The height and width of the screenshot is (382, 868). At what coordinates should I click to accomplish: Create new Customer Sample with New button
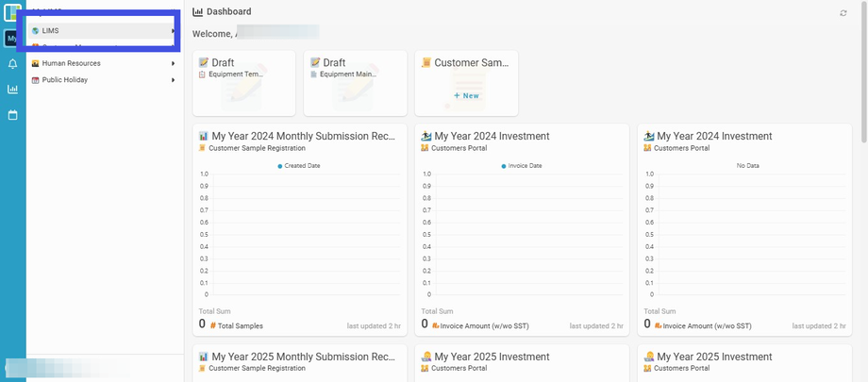click(x=466, y=95)
